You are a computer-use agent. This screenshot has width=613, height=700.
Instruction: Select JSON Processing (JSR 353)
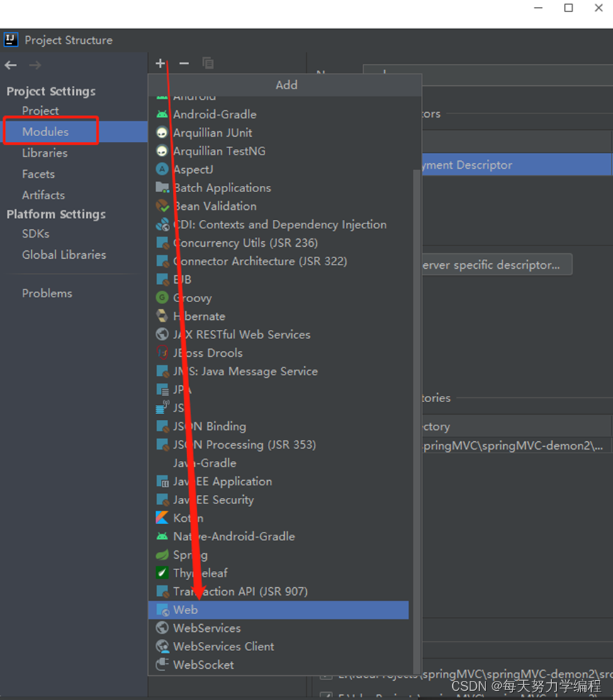[x=279, y=444]
